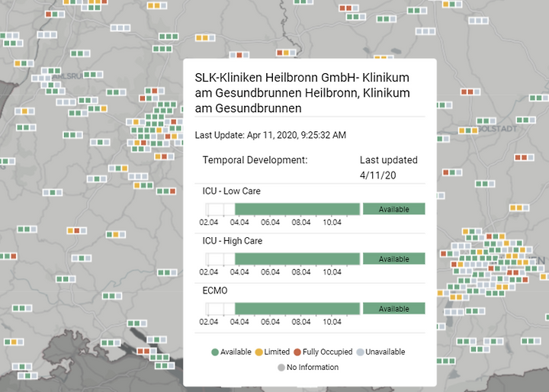549x392 pixels.
Task: Click the 'Last updated 4/11/20' text
Action: (x=389, y=168)
